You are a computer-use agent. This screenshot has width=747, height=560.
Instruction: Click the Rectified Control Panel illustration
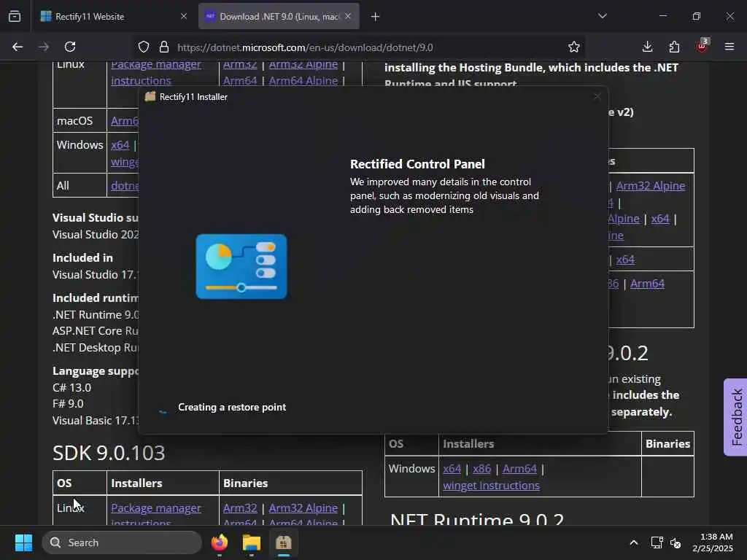click(x=241, y=267)
